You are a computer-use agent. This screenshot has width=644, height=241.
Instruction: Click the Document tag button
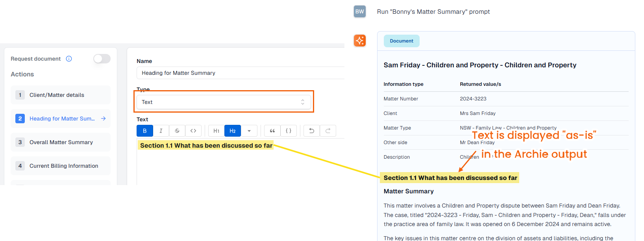tap(401, 41)
